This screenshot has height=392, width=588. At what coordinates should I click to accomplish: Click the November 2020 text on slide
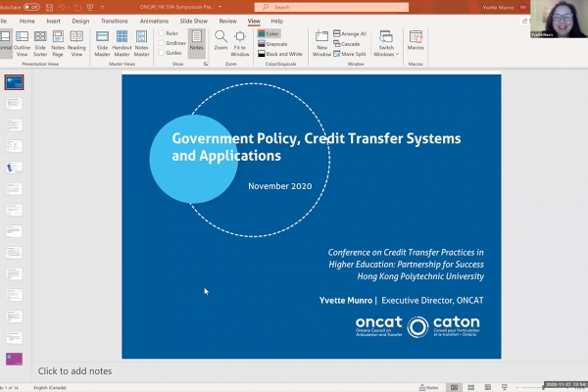click(x=279, y=186)
